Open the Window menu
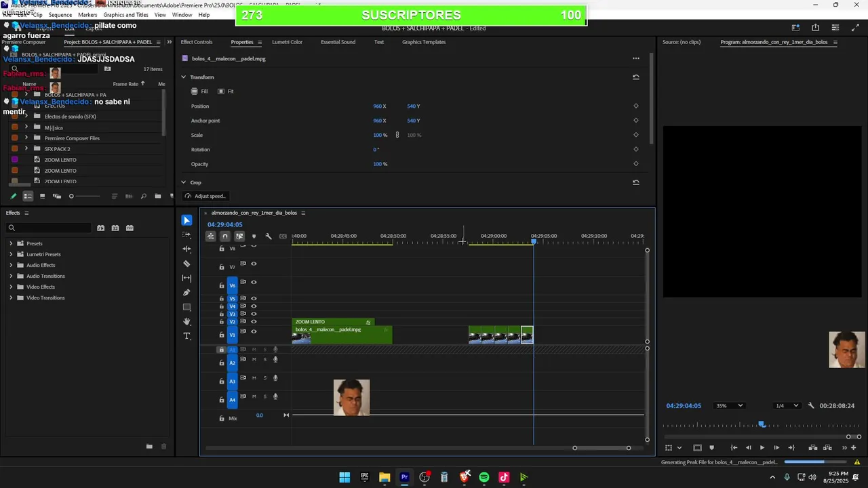The height and width of the screenshot is (488, 868). (182, 15)
